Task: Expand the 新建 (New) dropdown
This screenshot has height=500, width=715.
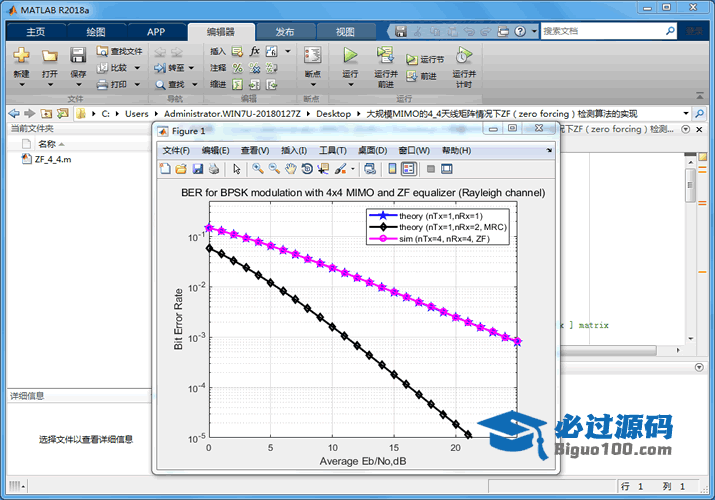Action: [21, 85]
